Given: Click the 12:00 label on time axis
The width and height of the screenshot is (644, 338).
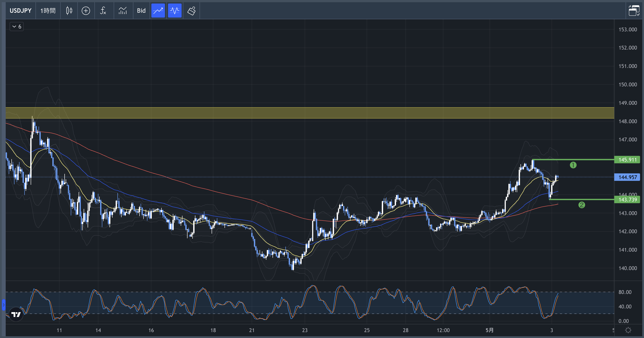Looking at the screenshot, I should point(443,330).
